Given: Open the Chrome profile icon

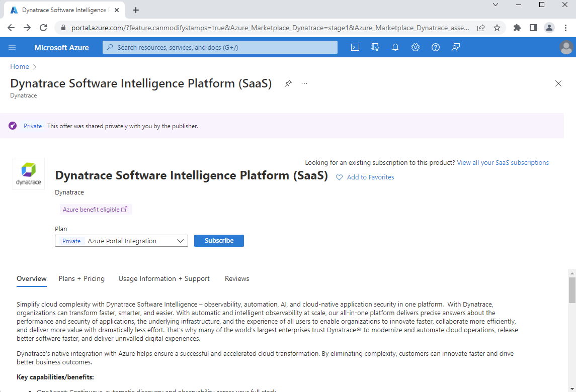Looking at the screenshot, I should 549,28.
